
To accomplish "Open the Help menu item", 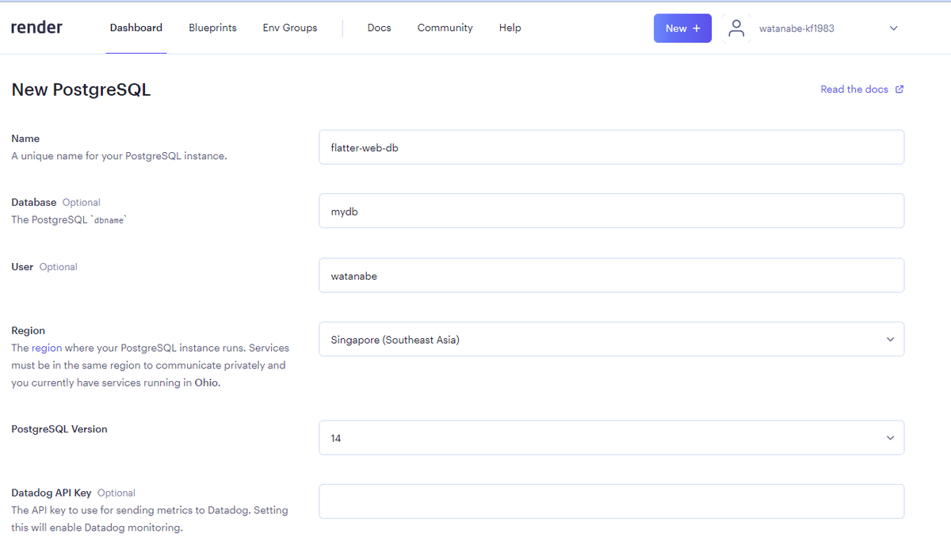I will point(510,28).
